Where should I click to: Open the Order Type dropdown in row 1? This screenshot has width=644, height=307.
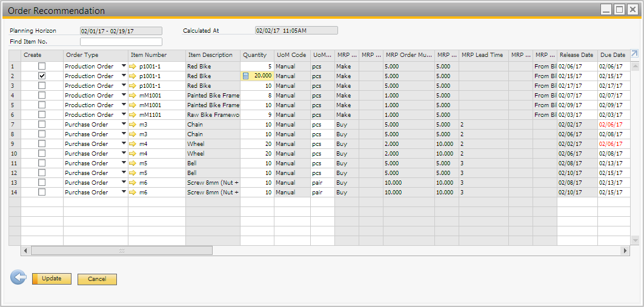click(x=124, y=66)
